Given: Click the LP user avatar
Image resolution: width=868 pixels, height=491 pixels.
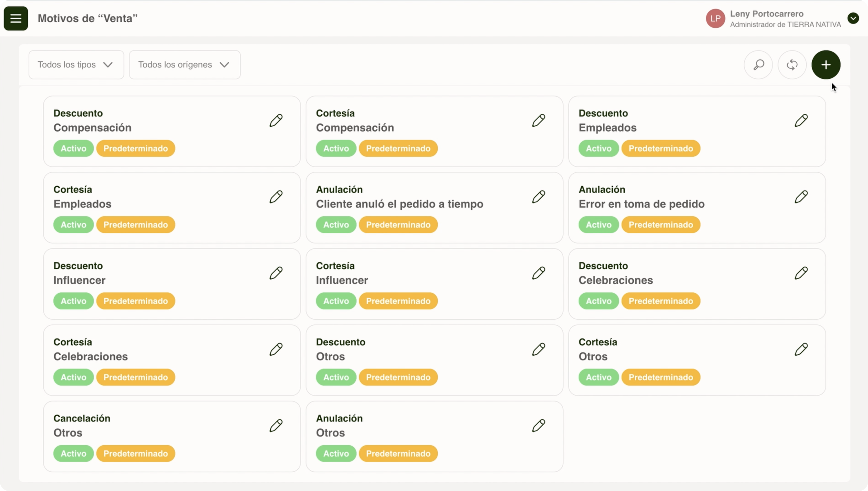Looking at the screenshot, I should tap(715, 19).
